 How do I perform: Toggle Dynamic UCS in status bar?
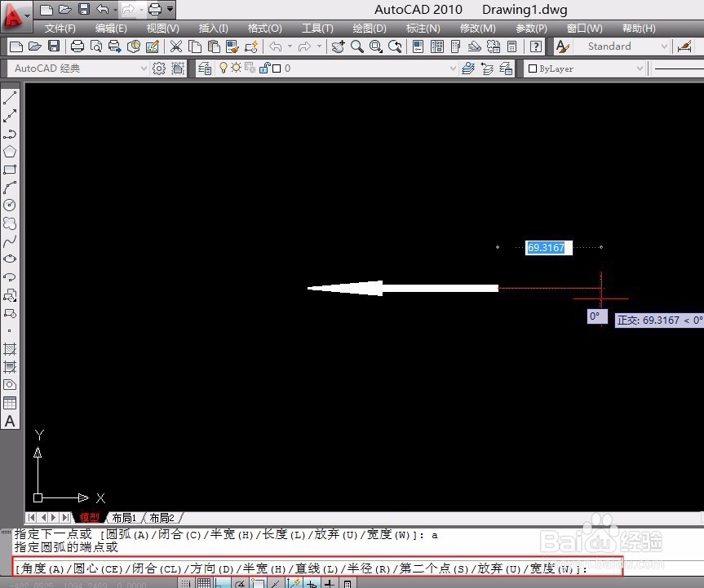(x=294, y=583)
